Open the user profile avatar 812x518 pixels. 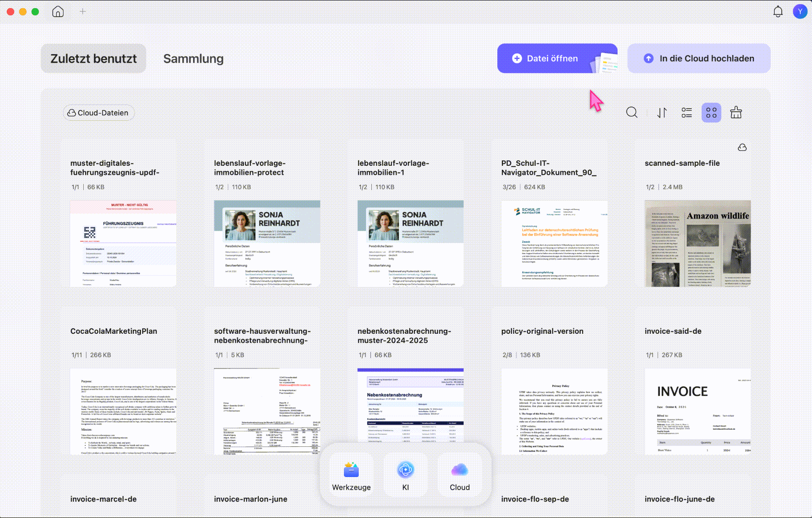[800, 12]
